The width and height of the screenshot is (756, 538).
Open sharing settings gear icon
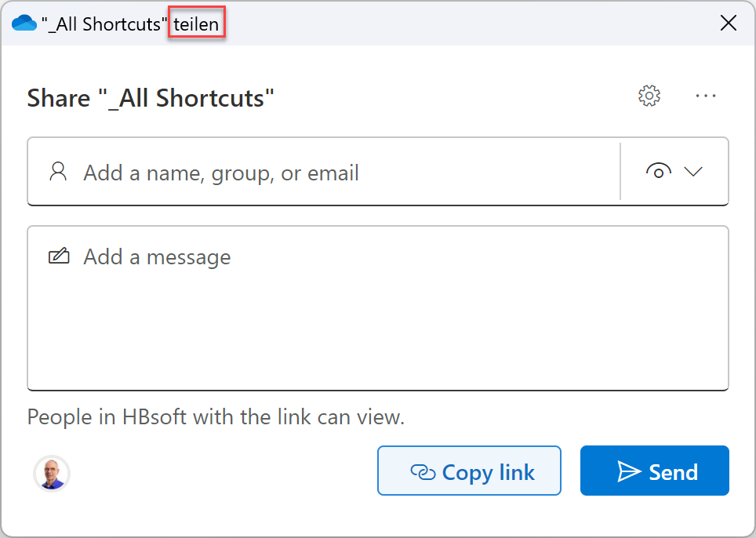[649, 96]
